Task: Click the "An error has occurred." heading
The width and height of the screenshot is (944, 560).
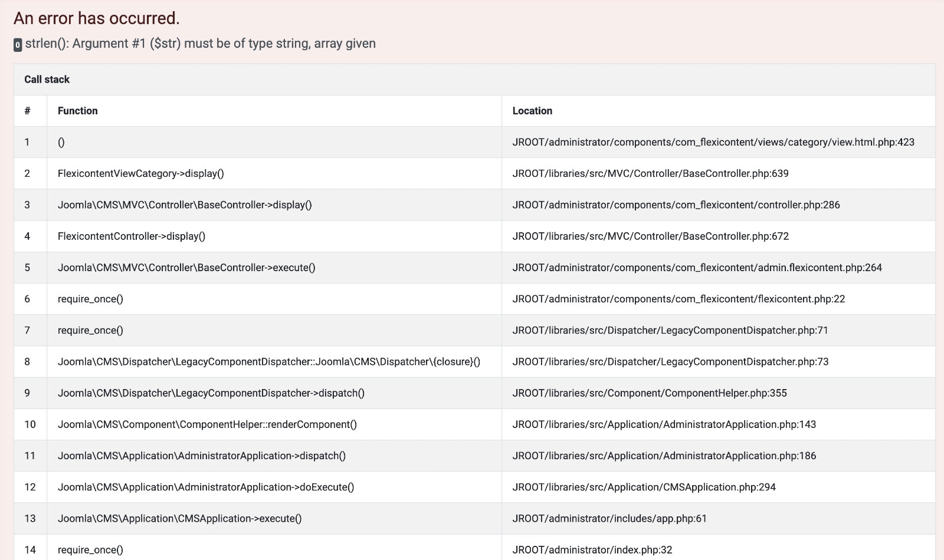Action: tap(96, 18)
